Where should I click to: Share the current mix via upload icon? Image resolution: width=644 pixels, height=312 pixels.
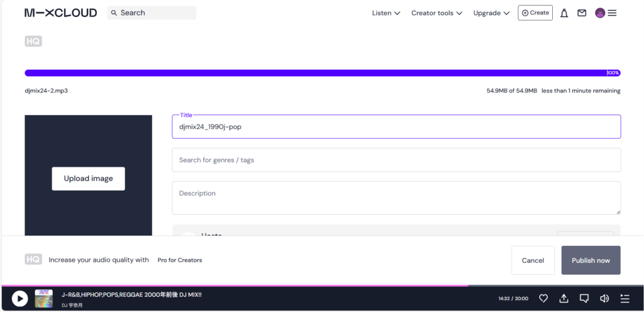tap(563, 298)
